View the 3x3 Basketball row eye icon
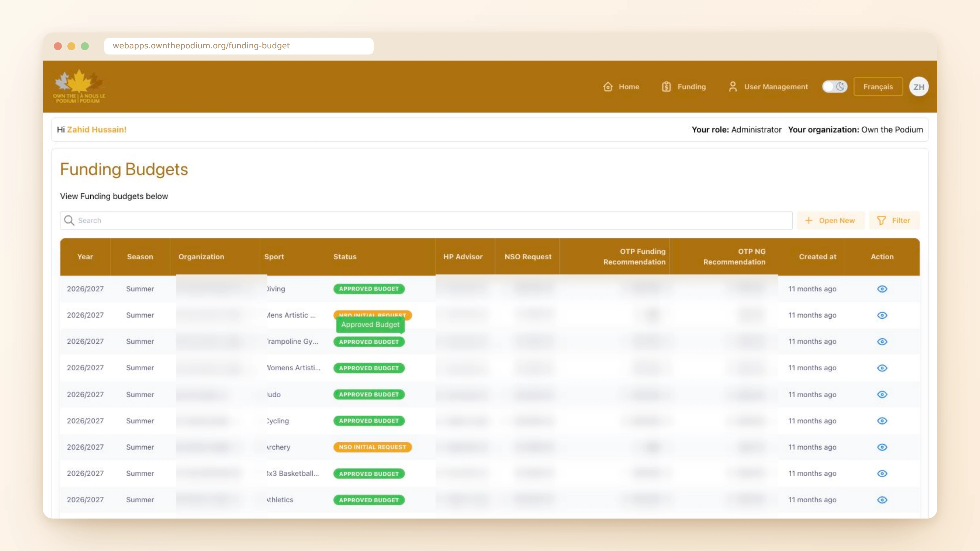This screenshot has height=551, width=980. click(882, 474)
